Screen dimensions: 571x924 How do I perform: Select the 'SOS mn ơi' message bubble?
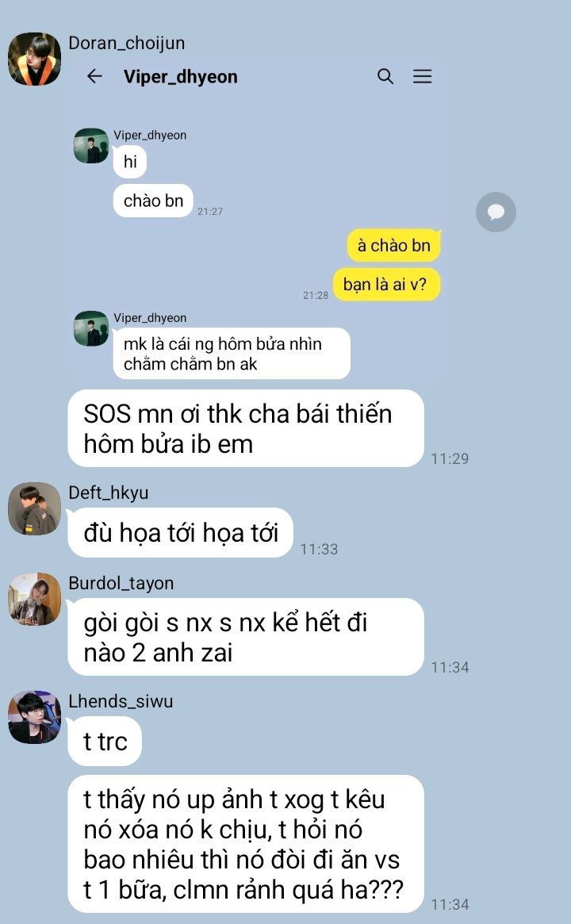point(246,428)
